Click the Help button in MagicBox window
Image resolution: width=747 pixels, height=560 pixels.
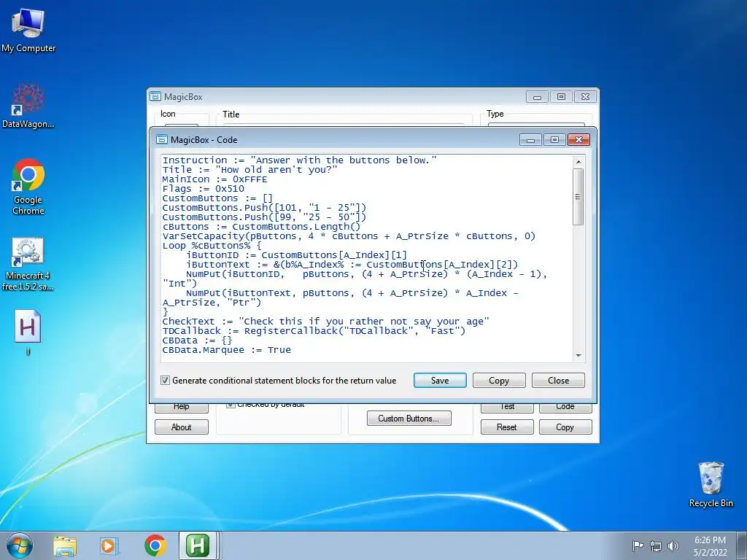tap(181, 407)
